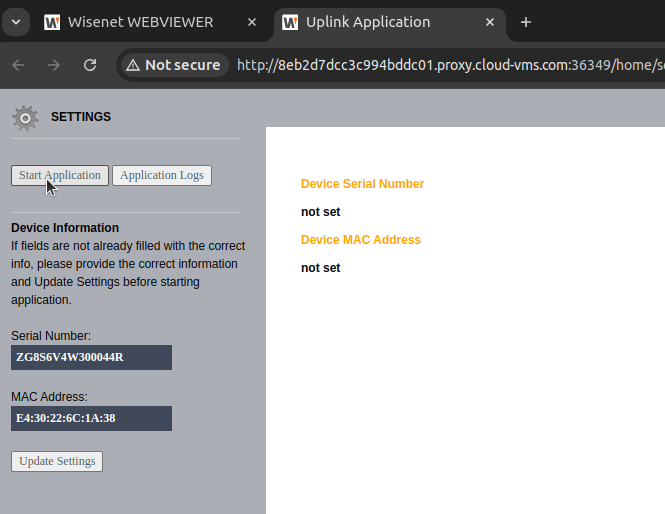Click the Uplink Application tab favicon
Image resolution: width=665 pixels, height=514 pixels.
pos(290,22)
